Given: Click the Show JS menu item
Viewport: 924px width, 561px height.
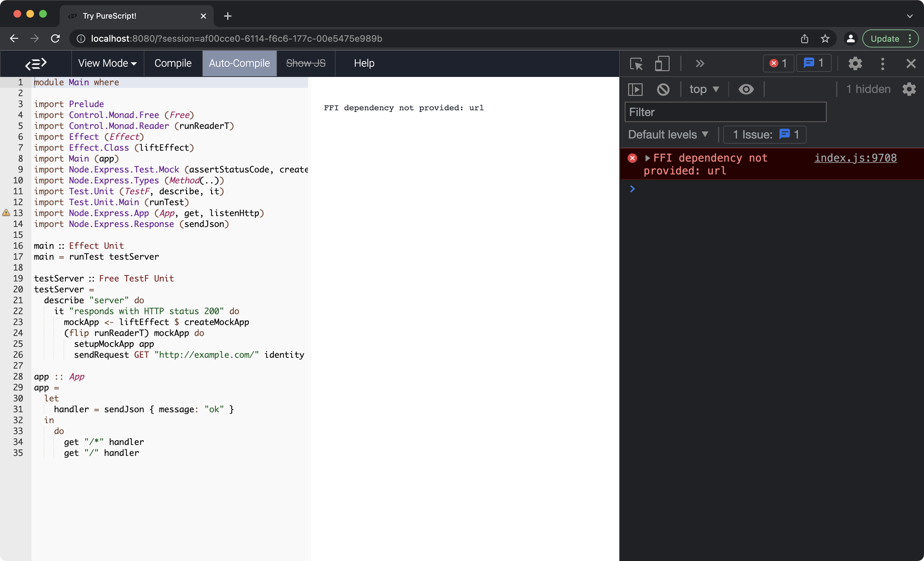Looking at the screenshot, I should click(x=306, y=63).
